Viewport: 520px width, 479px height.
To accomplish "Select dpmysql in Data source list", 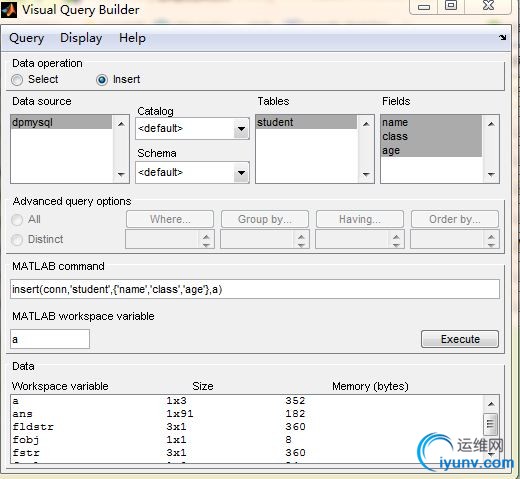I will coord(61,122).
